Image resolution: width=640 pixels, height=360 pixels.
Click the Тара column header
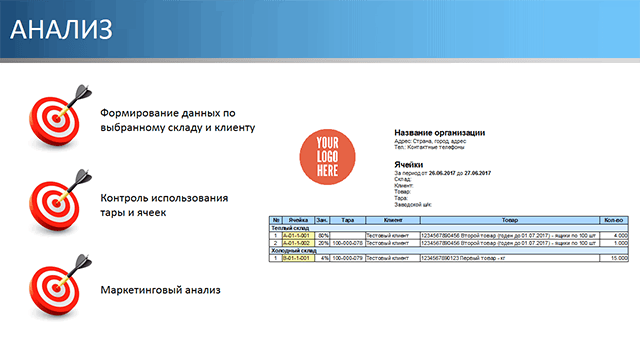(347, 220)
